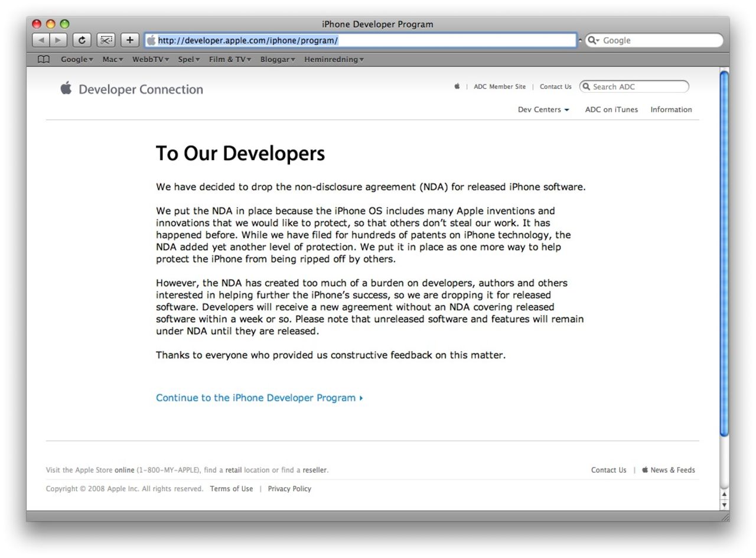Select the Information nav item
The height and width of the screenshot is (558, 756).
point(671,109)
